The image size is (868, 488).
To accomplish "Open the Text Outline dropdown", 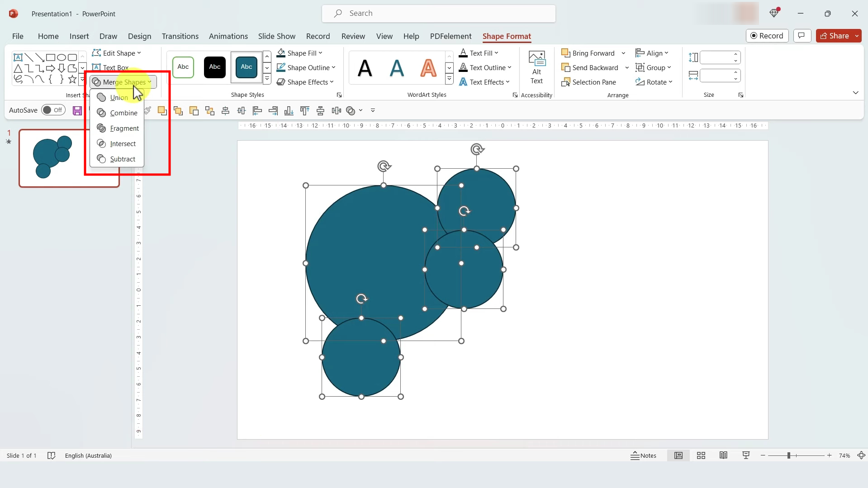I will coord(485,67).
